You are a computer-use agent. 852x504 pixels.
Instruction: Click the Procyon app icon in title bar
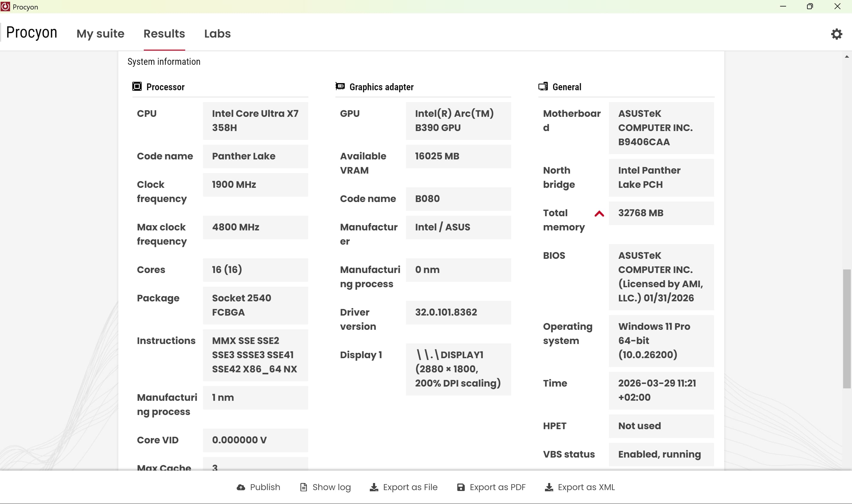tap(5, 7)
